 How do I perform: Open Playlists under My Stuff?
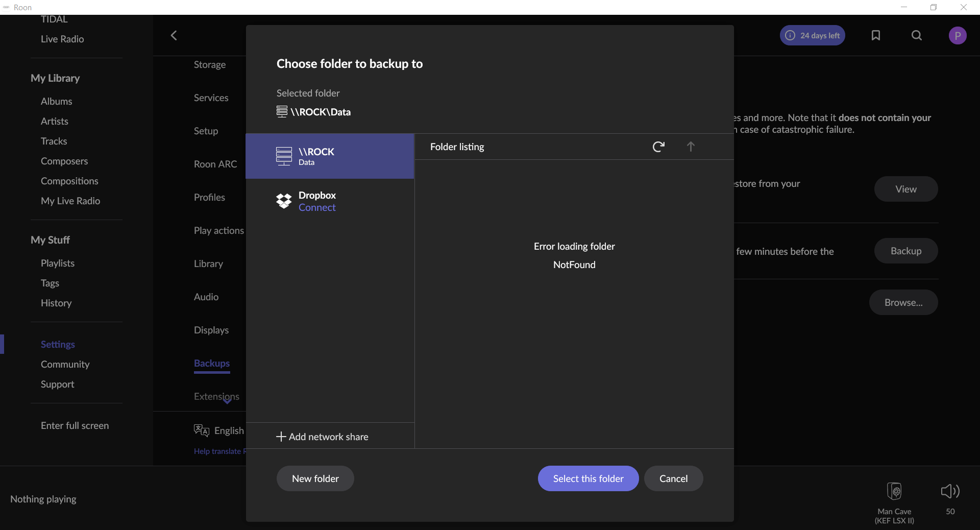(x=58, y=263)
